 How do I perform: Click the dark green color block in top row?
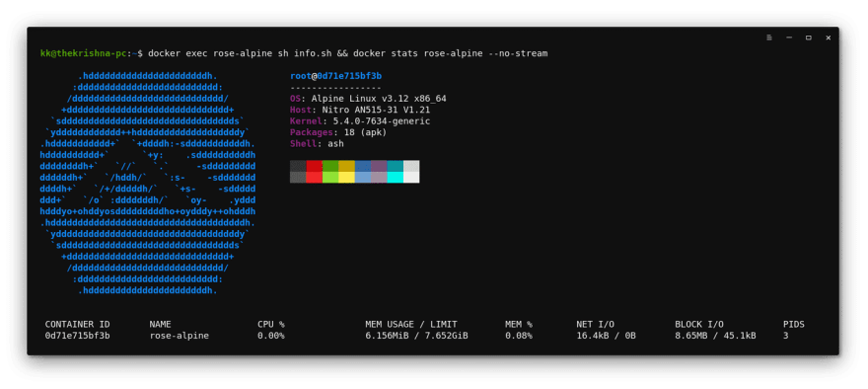point(330,166)
